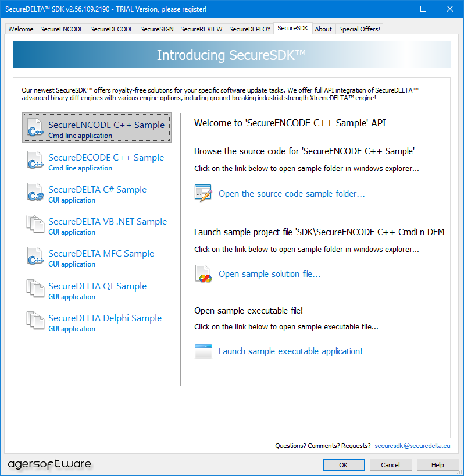Viewport: 464px width, 476px height.
Task: Click the Cancel button
Action: pos(390,465)
